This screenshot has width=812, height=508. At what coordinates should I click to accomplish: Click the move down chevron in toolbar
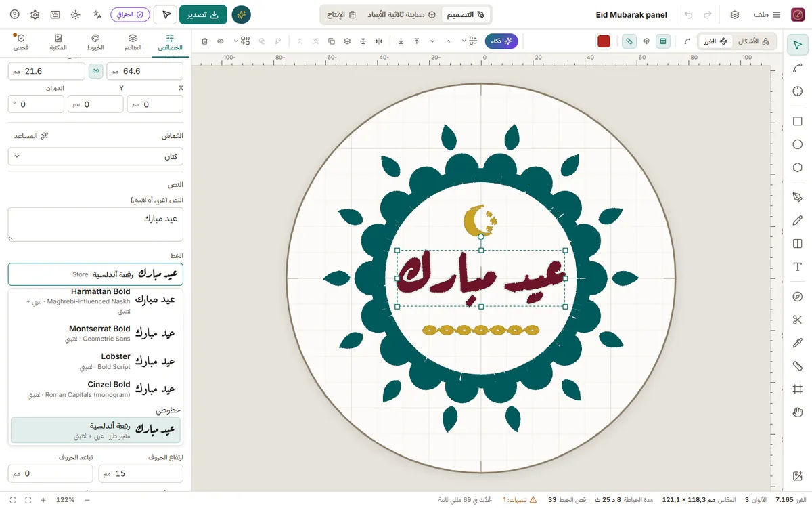coord(432,41)
